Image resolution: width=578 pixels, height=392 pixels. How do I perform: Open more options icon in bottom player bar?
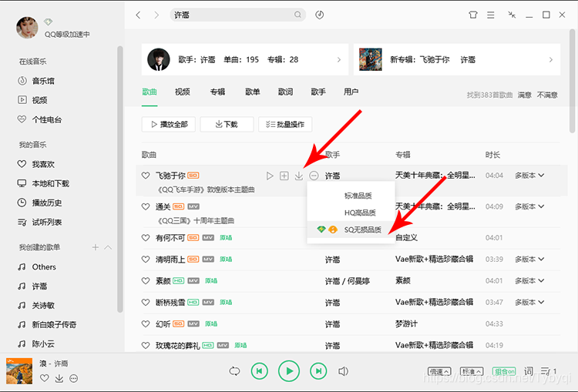(x=74, y=378)
